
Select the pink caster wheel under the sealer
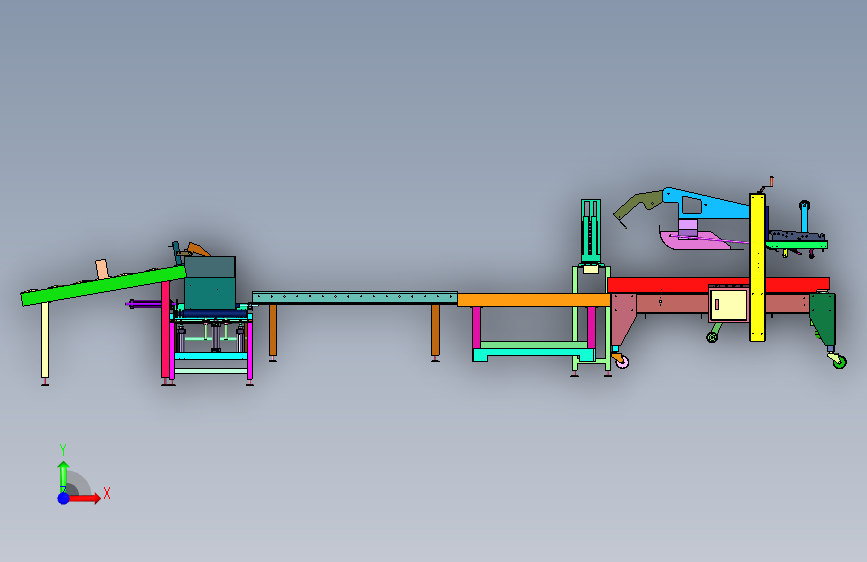[622, 362]
